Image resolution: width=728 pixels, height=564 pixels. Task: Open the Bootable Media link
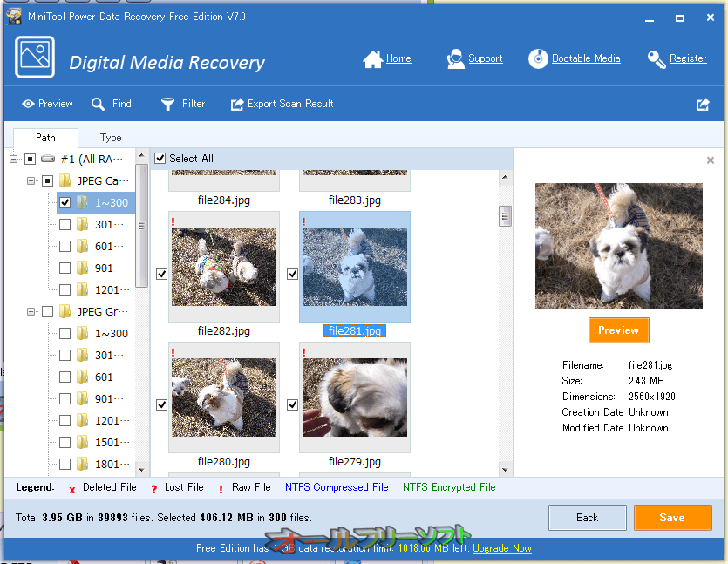click(x=586, y=58)
